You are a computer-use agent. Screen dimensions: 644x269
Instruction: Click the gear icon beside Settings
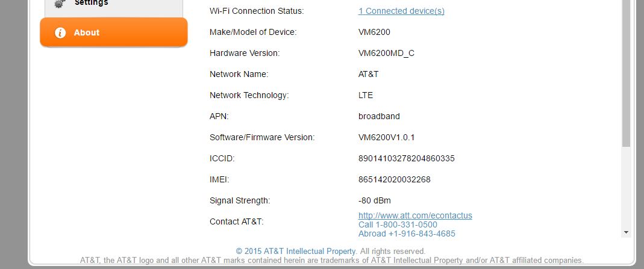(x=58, y=4)
